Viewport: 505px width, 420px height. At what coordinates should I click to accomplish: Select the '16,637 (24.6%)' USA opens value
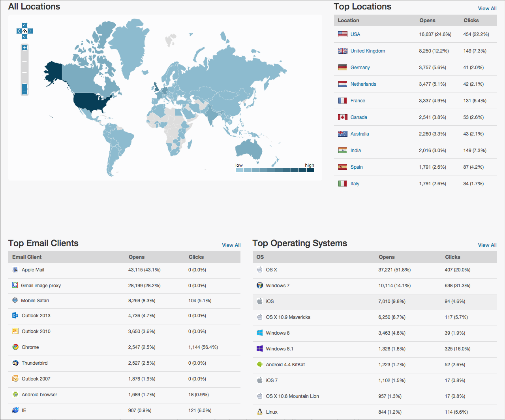point(435,34)
